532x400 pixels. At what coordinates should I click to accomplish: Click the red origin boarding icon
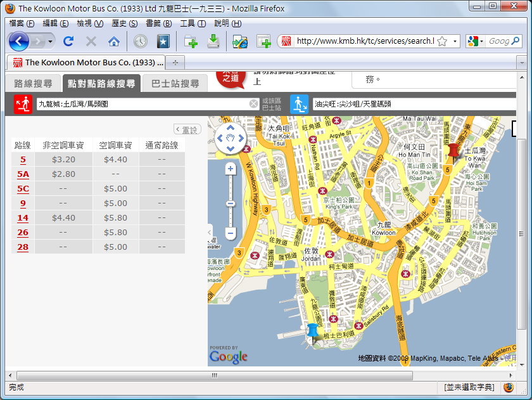[23, 104]
